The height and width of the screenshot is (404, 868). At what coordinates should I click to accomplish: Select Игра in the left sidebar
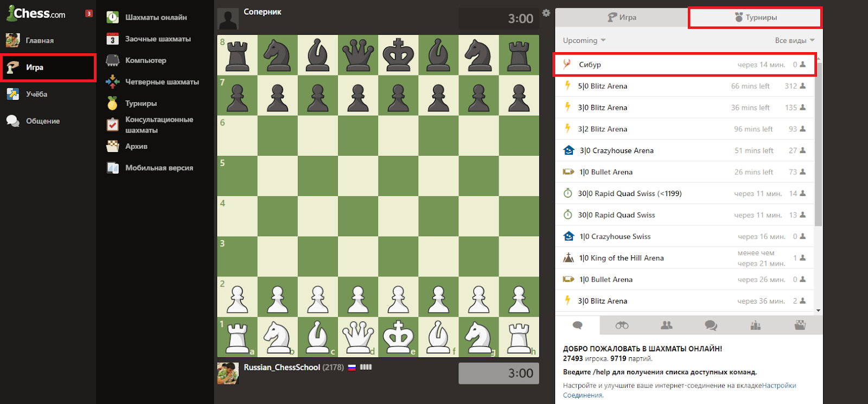(x=48, y=67)
